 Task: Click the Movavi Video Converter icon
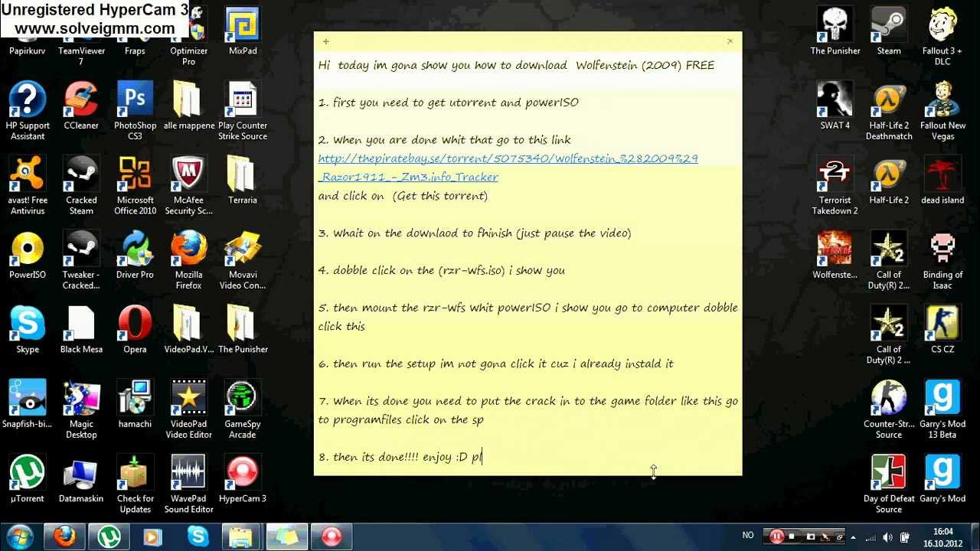[x=243, y=260]
